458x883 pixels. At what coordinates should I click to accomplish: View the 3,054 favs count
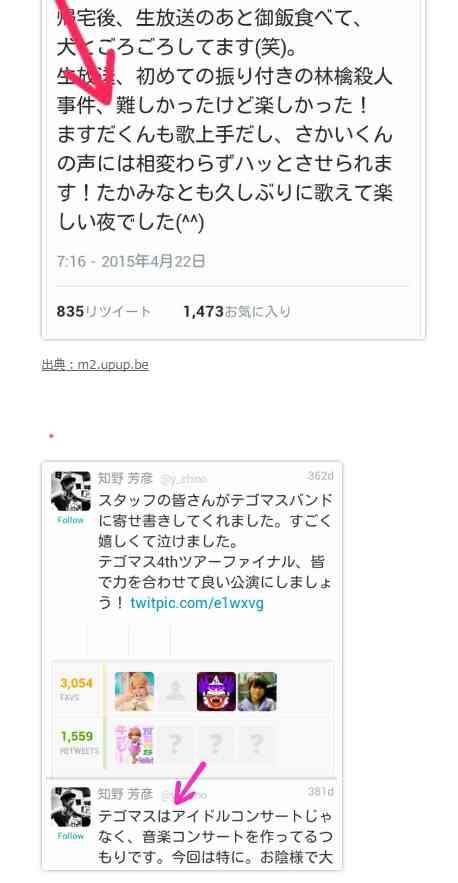[77, 684]
